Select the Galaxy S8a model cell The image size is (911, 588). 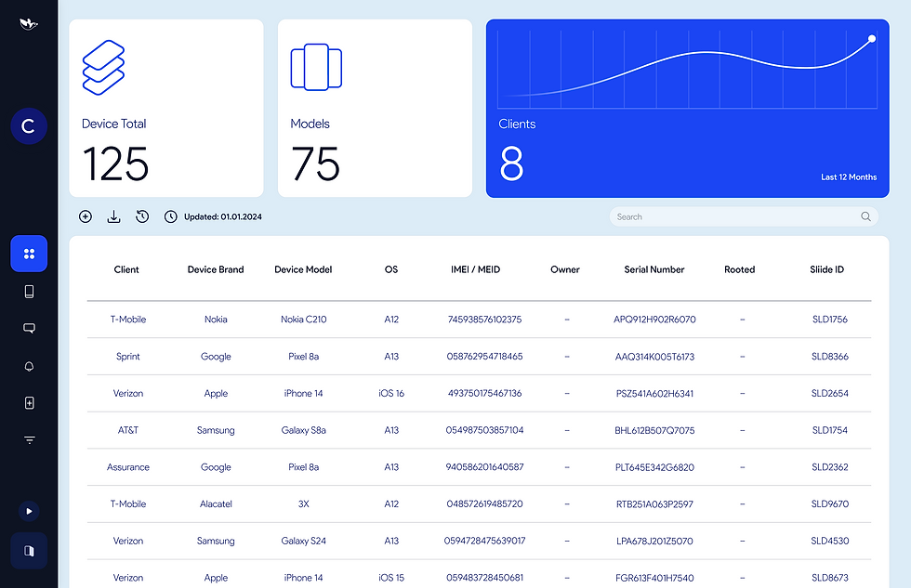point(303,430)
